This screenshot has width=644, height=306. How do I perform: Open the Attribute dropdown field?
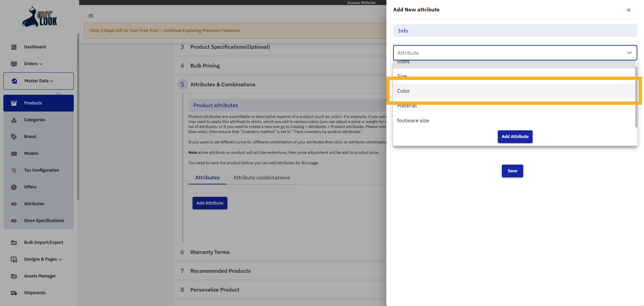click(515, 53)
